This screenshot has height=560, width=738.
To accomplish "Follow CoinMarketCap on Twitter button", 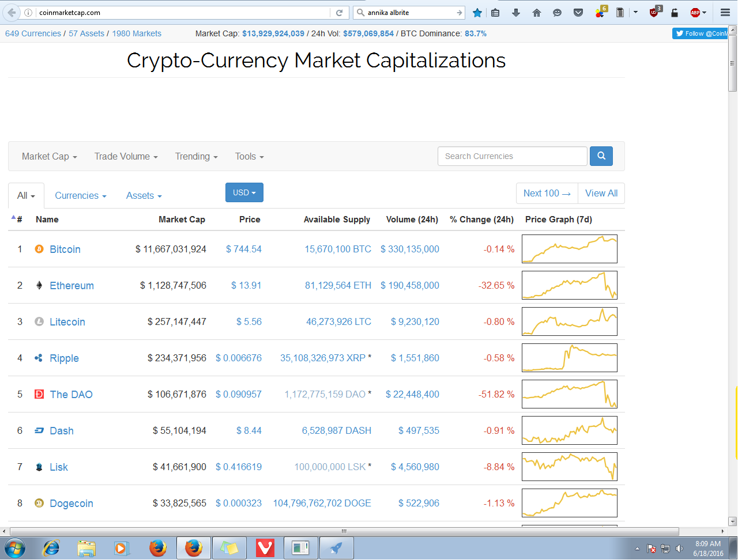I will click(x=700, y=33).
